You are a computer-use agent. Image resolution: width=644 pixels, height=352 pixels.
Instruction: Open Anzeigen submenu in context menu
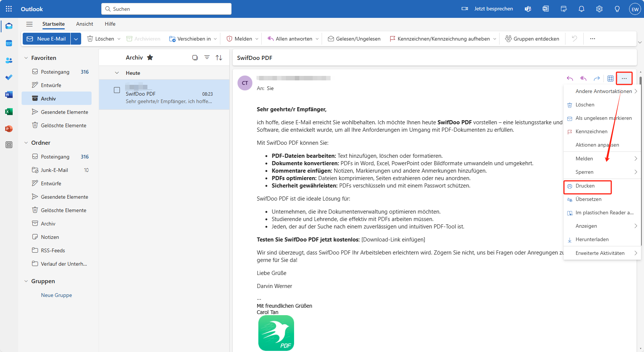pos(602,226)
